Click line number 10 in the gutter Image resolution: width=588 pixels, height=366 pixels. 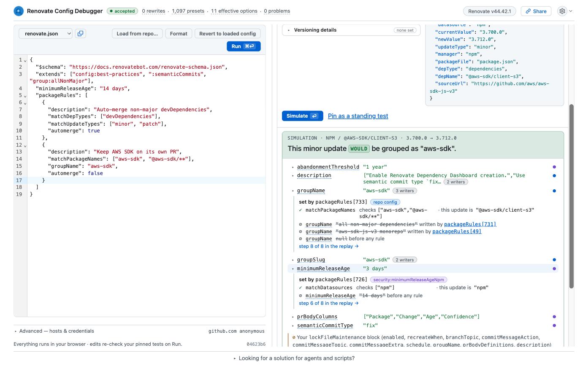pyautogui.click(x=19, y=131)
